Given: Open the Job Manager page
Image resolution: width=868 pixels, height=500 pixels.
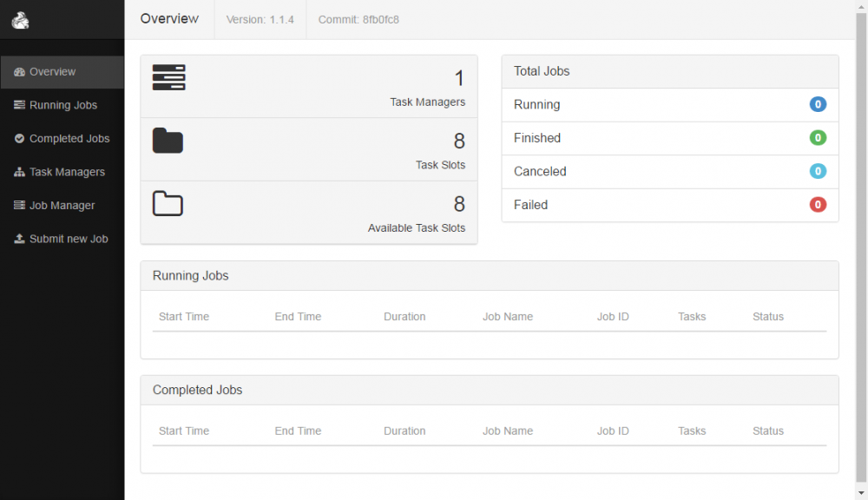Looking at the screenshot, I should pos(62,206).
